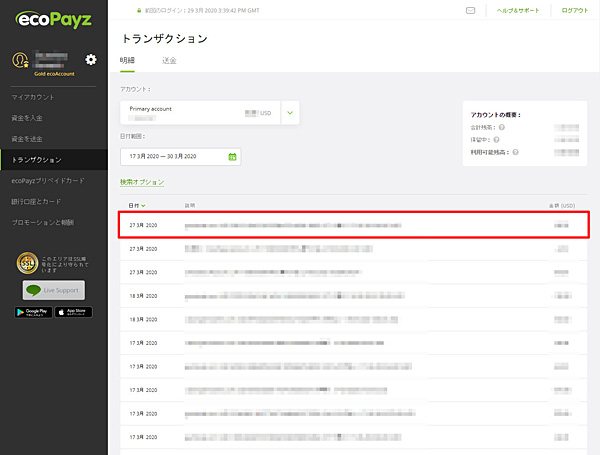This screenshot has width=600, height=455.
Task: Expand the 検索オプション link
Action: coord(142,182)
